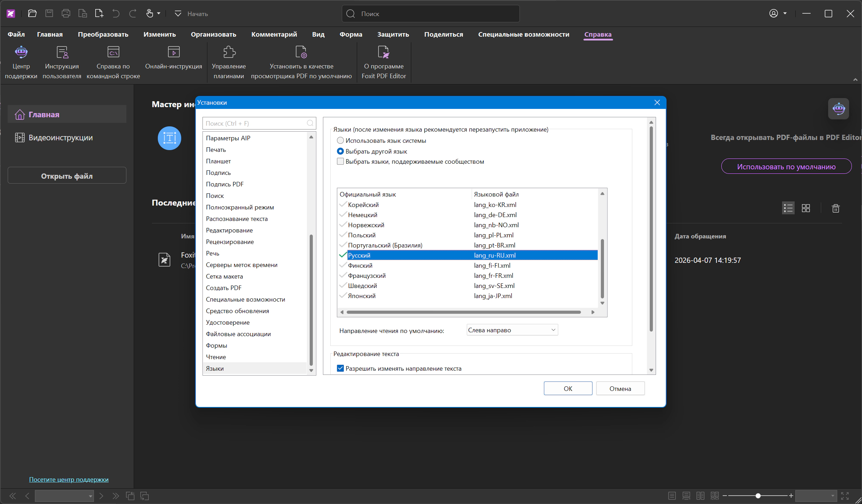Switch recent files to grid view
The height and width of the screenshot is (504, 862).
coord(806,208)
